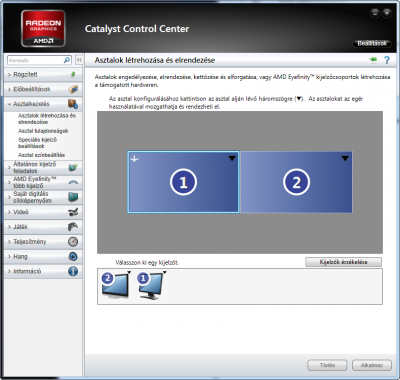Viewport: 400px width, 380px height.
Task: Click the Törlés button
Action: tap(327, 365)
